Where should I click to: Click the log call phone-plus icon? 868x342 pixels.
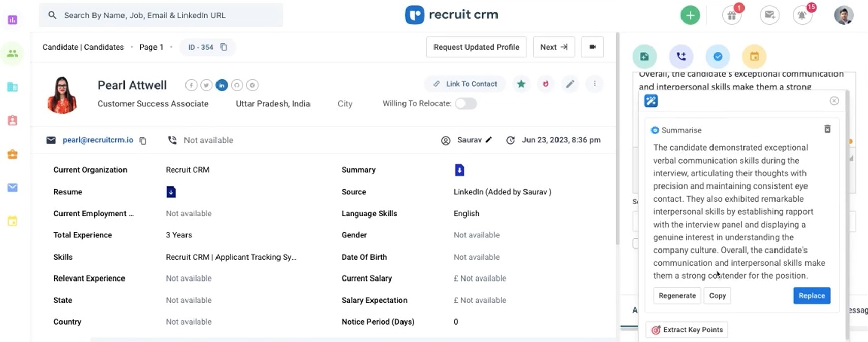(681, 56)
